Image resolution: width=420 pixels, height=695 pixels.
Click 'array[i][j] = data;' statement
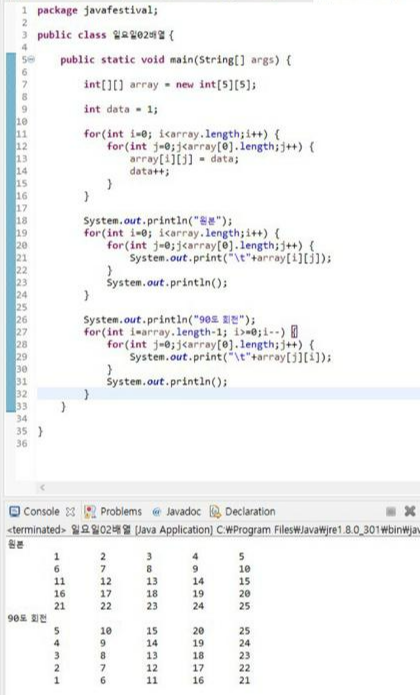coord(184,159)
